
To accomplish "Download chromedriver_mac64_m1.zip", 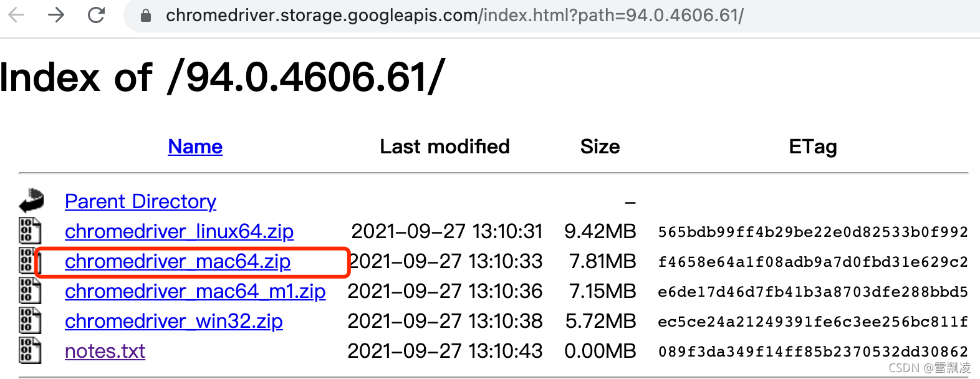I will coord(195,291).
